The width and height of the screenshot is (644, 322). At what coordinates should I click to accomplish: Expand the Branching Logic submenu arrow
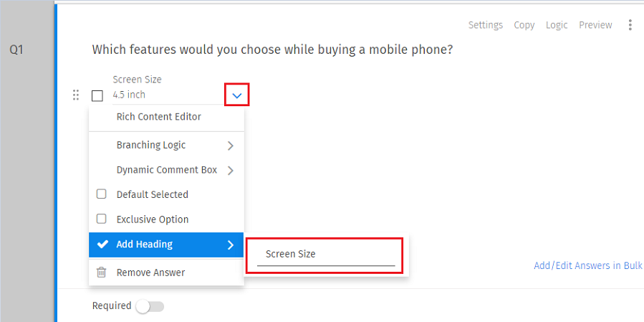point(230,146)
